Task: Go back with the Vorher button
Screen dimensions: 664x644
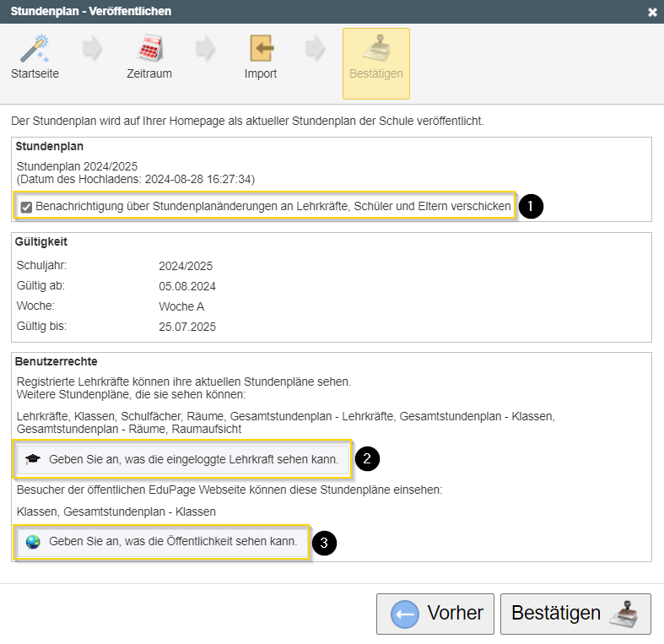Action: pyautogui.click(x=435, y=614)
